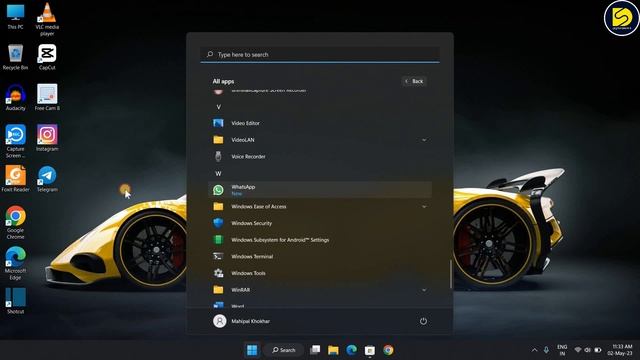Viewport: 640px width, 360px height.
Task: Click ENG IN language indicator
Action: 562,350
